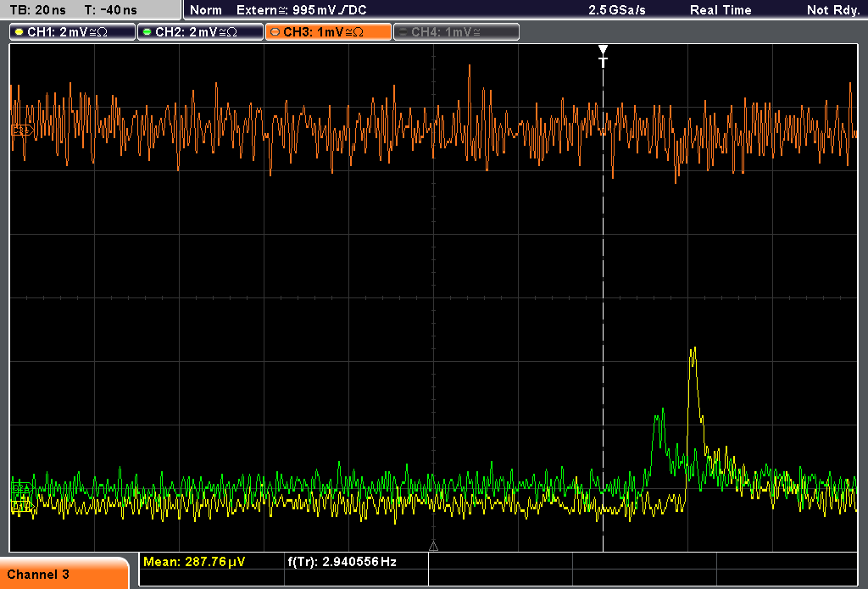Click the orange CH3 ground level marker

[22, 131]
